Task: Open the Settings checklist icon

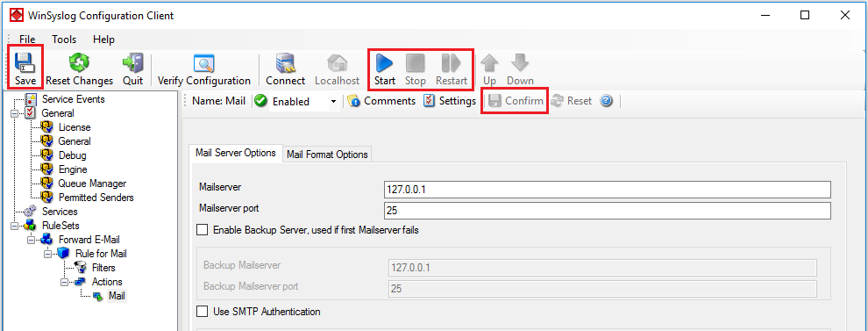Action: (x=429, y=101)
